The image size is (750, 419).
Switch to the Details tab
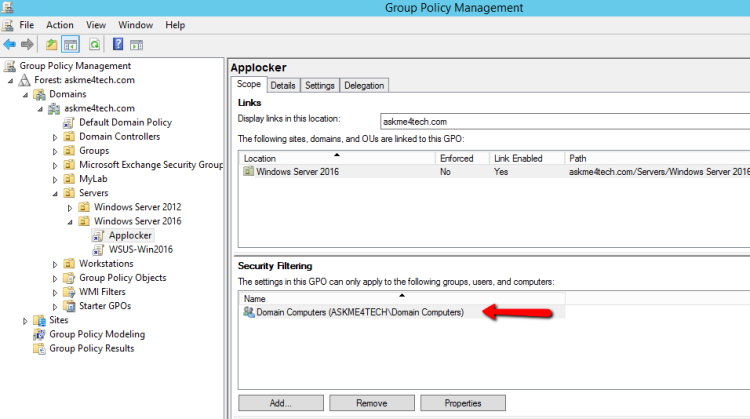coord(283,86)
